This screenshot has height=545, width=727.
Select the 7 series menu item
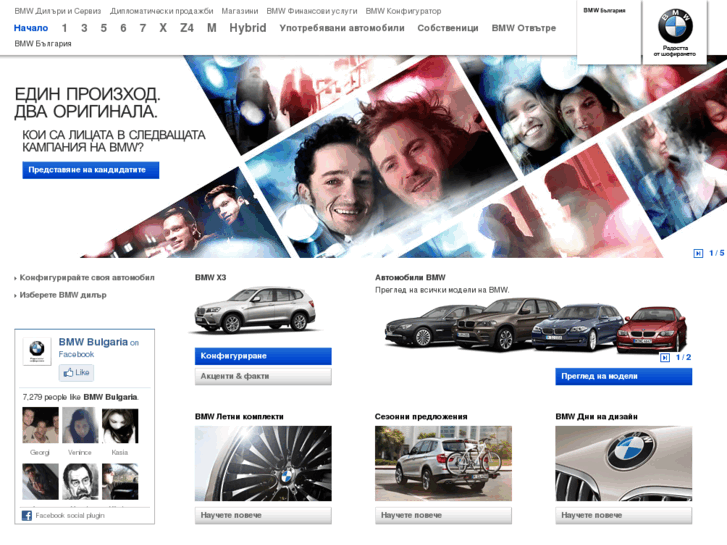[143, 28]
